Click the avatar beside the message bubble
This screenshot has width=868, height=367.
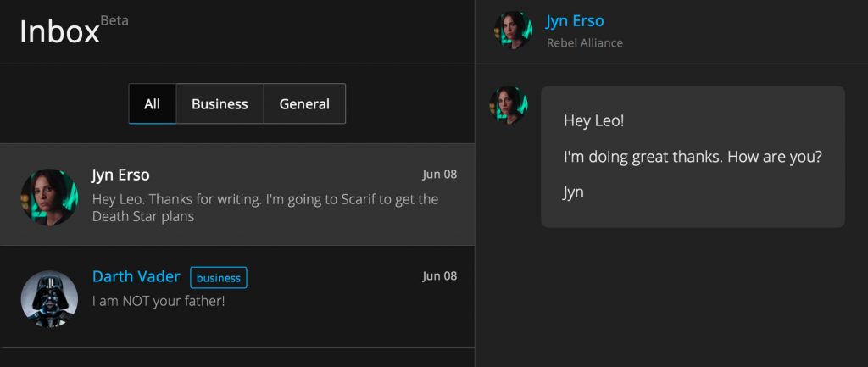coord(509,105)
